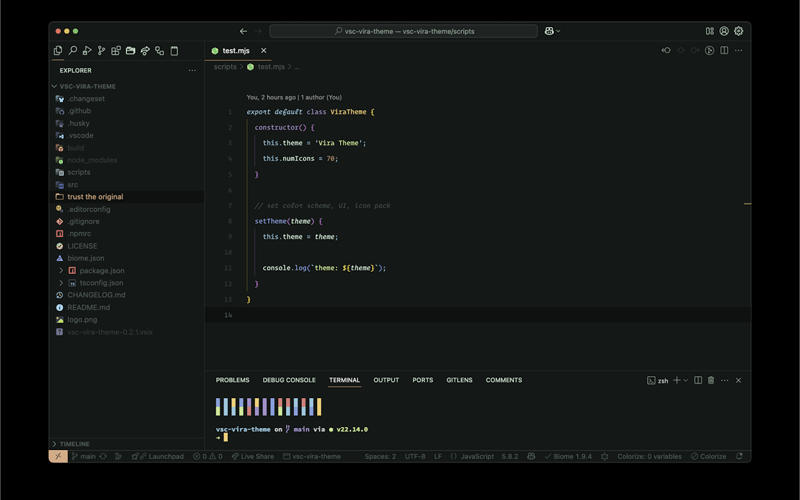Expand the tsconfig.json nested chevron
Viewport: 800px width, 500px height.
point(61,283)
